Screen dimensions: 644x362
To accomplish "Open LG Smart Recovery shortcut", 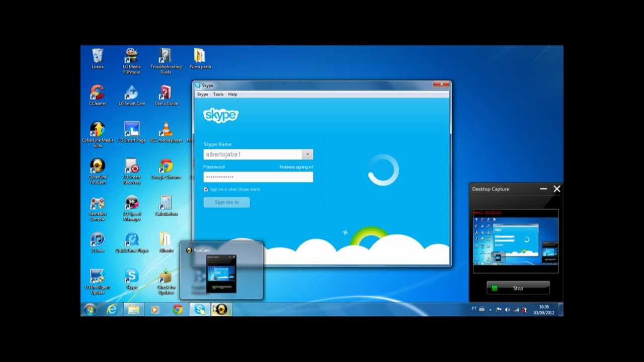I will tap(132, 171).
